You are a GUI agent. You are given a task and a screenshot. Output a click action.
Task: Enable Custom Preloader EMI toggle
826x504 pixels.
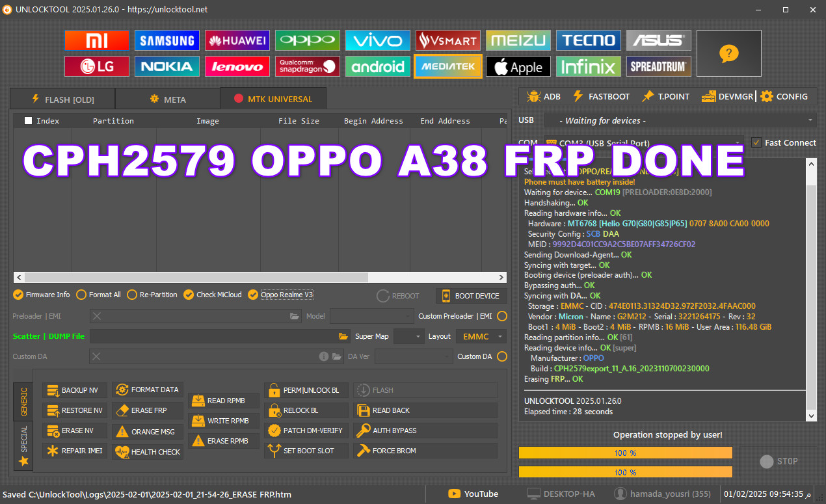pos(502,316)
